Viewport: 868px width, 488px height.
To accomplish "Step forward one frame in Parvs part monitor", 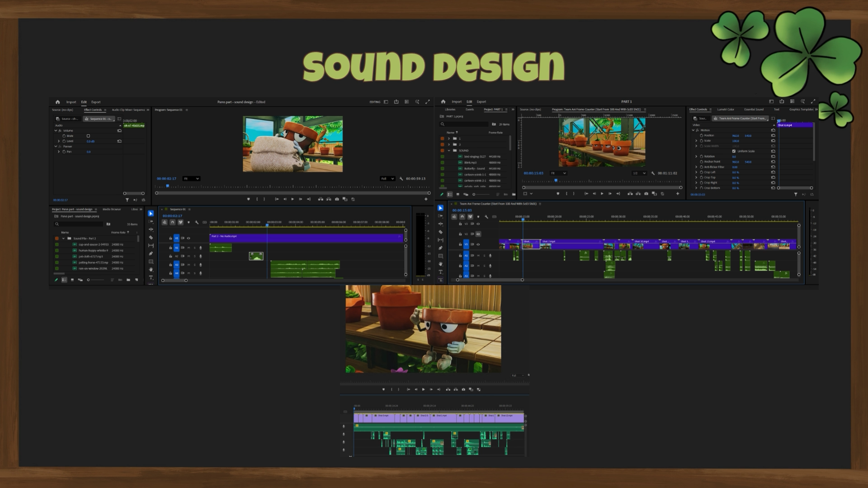I will pyautogui.click(x=301, y=199).
